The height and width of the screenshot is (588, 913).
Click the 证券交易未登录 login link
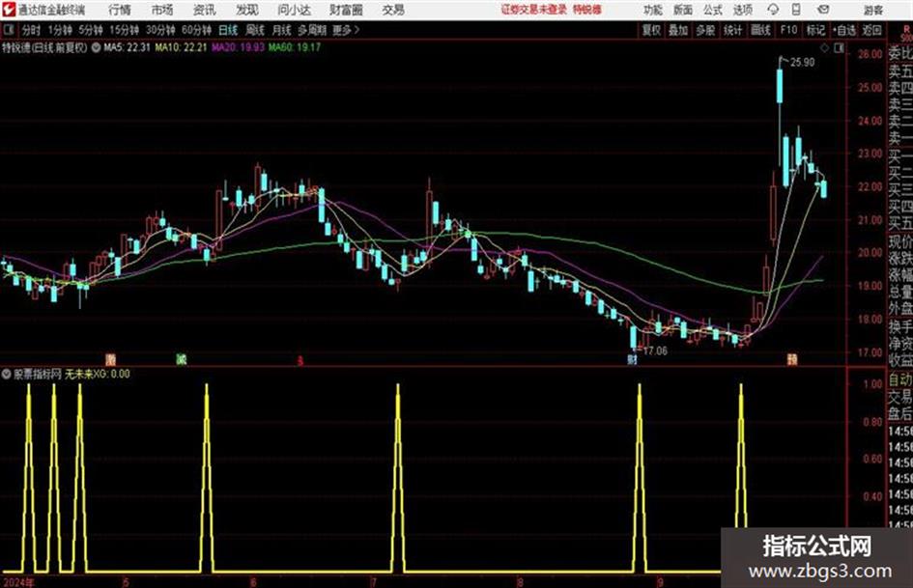point(534,10)
